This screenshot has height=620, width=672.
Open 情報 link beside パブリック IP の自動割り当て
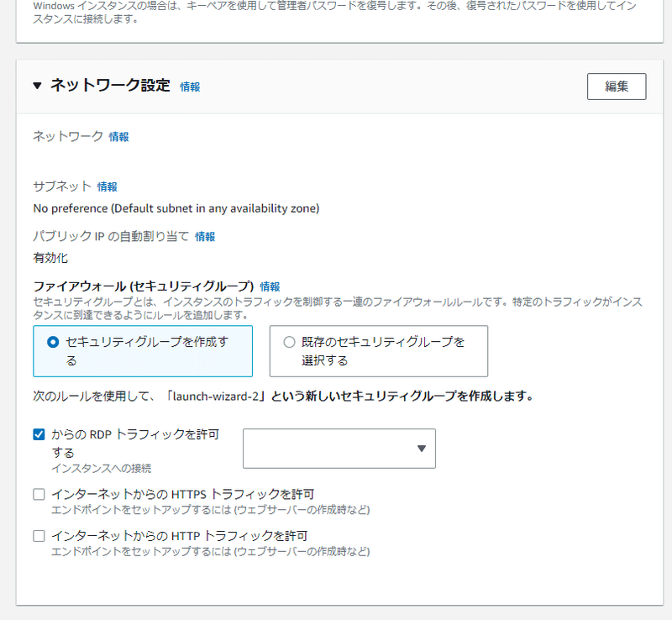coord(205,237)
